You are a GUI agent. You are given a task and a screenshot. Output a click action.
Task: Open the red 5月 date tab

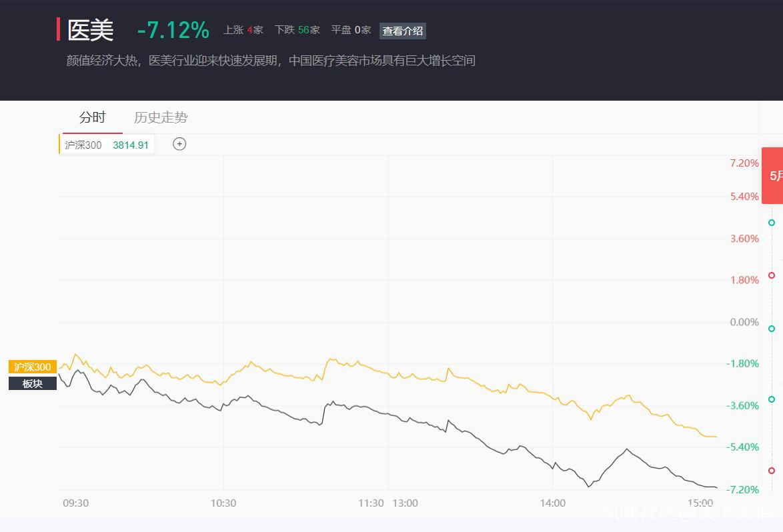(x=774, y=176)
